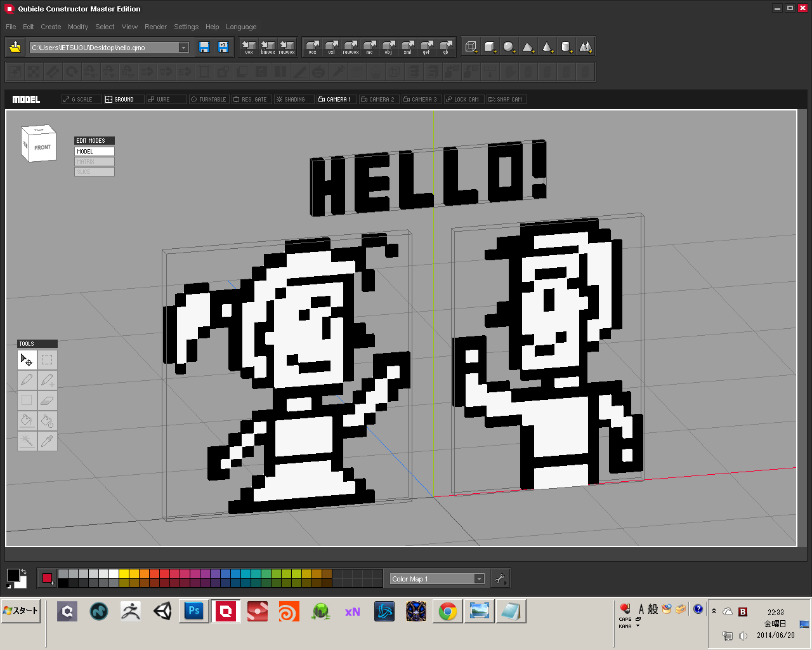The height and width of the screenshot is (650, 812).
Task: Select MODEL edit mode
Action: pos(95,151)
